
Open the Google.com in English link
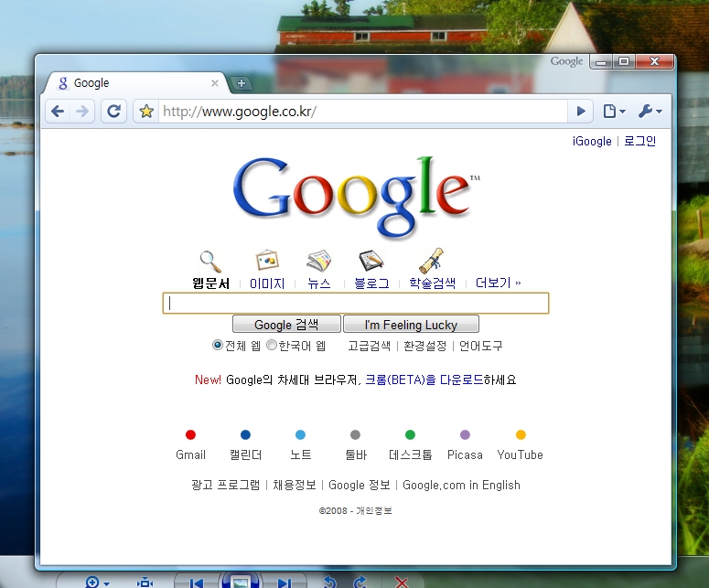[x=461, y=485]
